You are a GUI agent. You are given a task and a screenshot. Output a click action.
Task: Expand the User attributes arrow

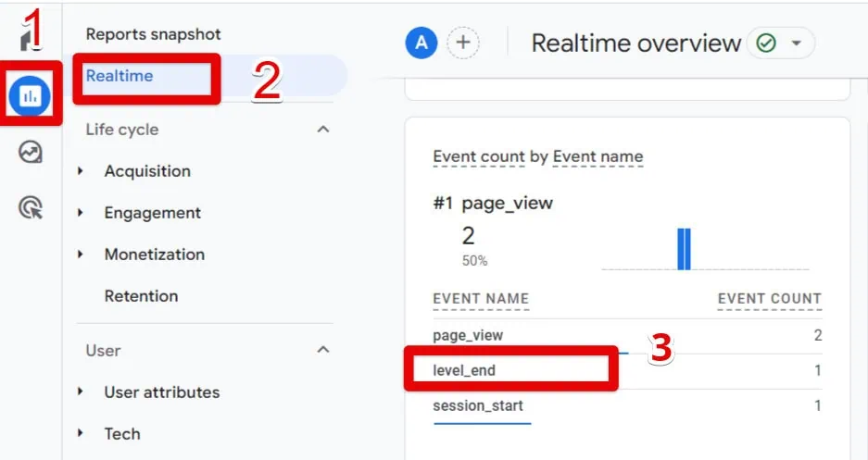coord(81,392)
